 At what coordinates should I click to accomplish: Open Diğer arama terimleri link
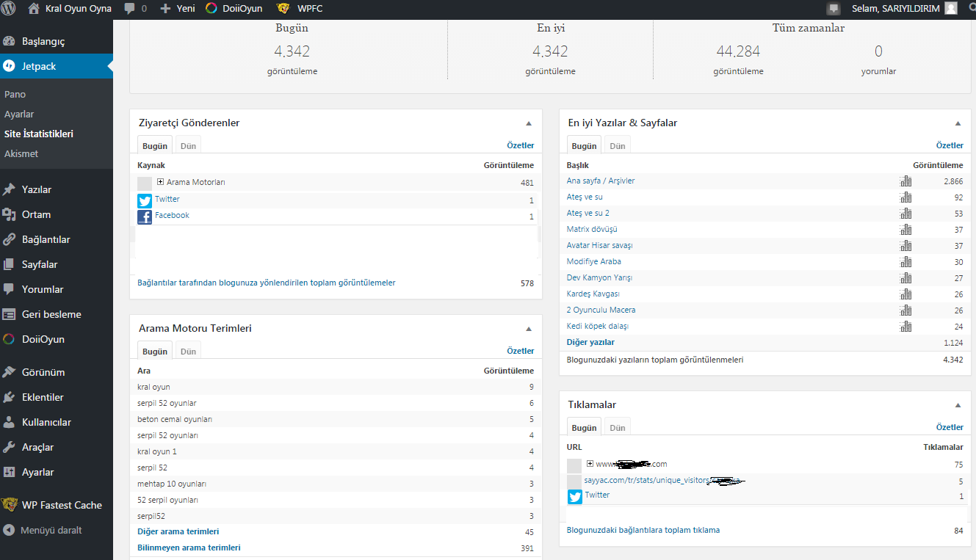coord(178,531)
